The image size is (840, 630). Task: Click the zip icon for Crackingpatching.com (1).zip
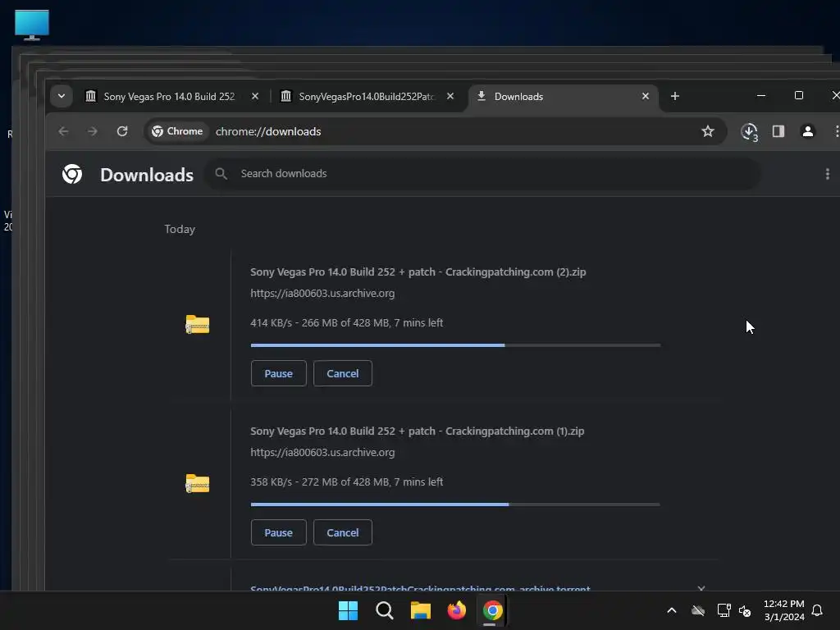197,483
